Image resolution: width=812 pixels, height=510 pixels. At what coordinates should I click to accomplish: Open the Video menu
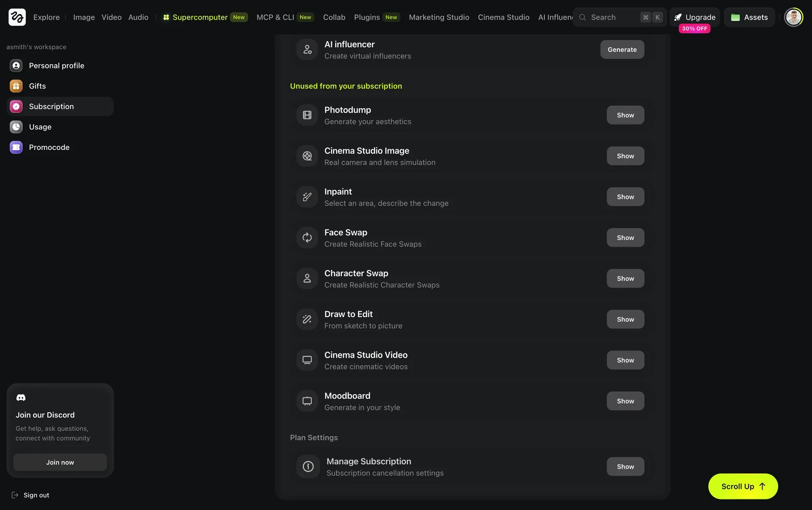(x=112, y=17)
